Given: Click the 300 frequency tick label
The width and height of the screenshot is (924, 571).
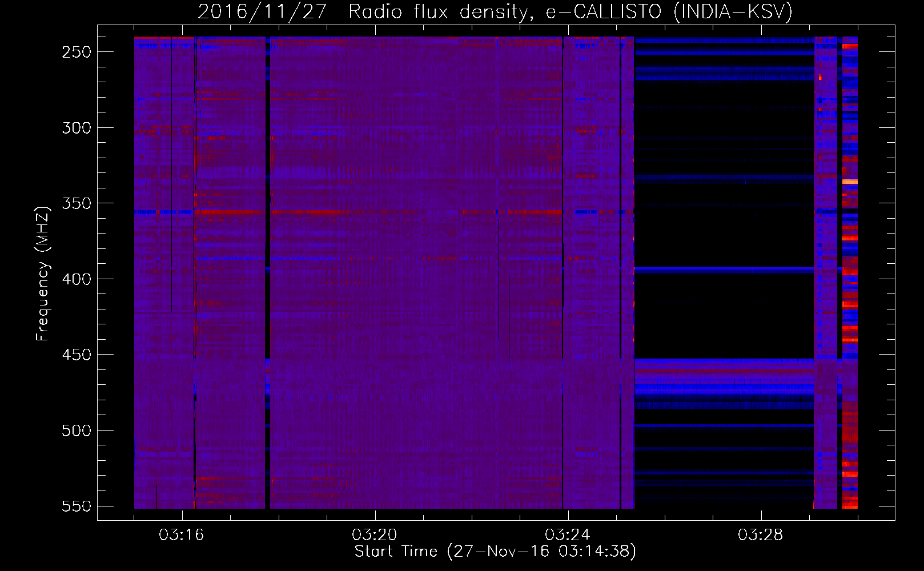Looking at the screenshot, I should coord(77,128).
